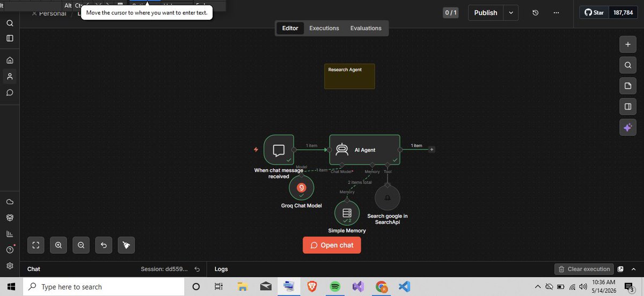Reset canvas zoom with the undo arrow
This screenshot has width=644, height=296.
click(x=104, y=245)
